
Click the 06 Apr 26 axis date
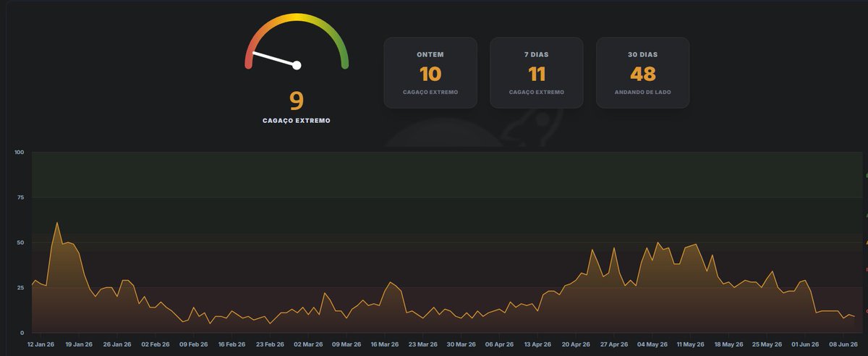499,344
